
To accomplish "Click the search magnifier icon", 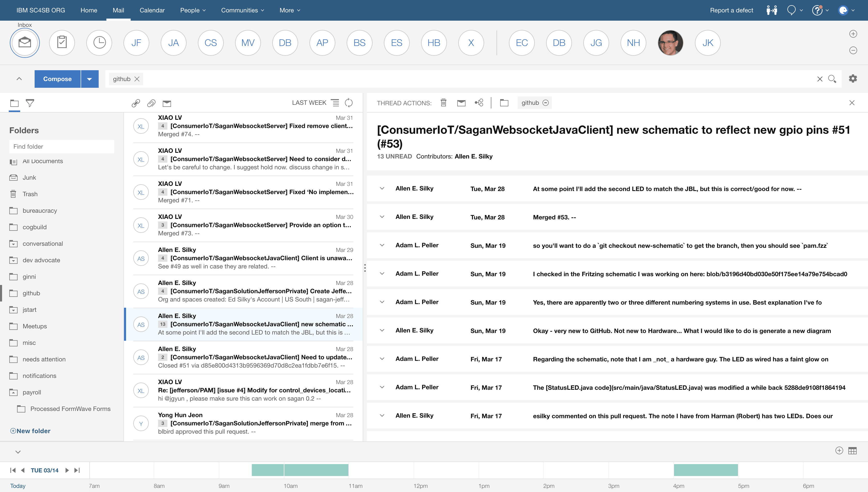I will pyautogui.click(x=832, y=79).
